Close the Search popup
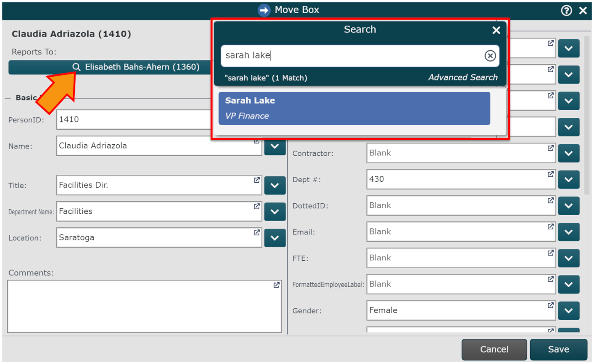 point(496,30)
